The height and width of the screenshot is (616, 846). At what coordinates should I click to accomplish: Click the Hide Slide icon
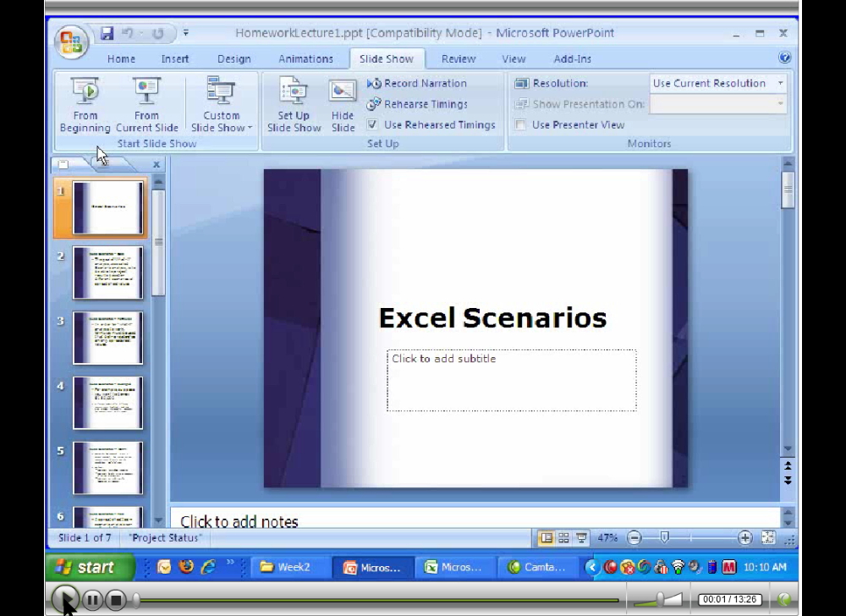pos(343,91)
